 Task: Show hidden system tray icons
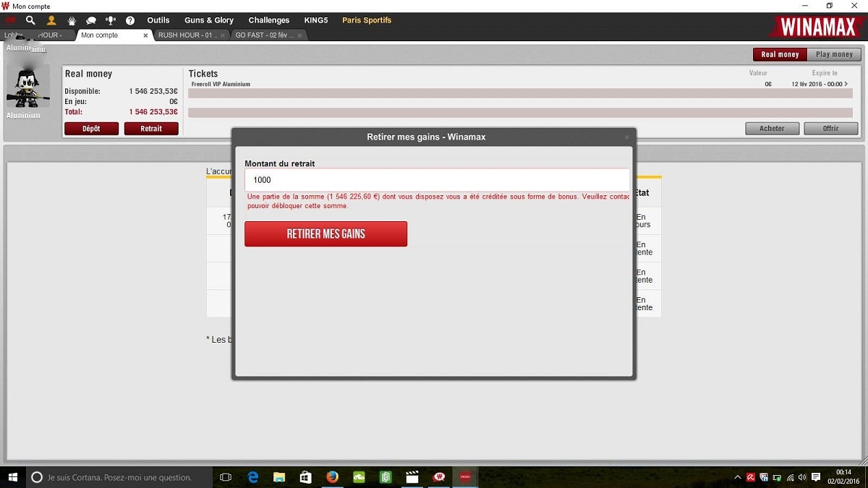tap(738, 477)
